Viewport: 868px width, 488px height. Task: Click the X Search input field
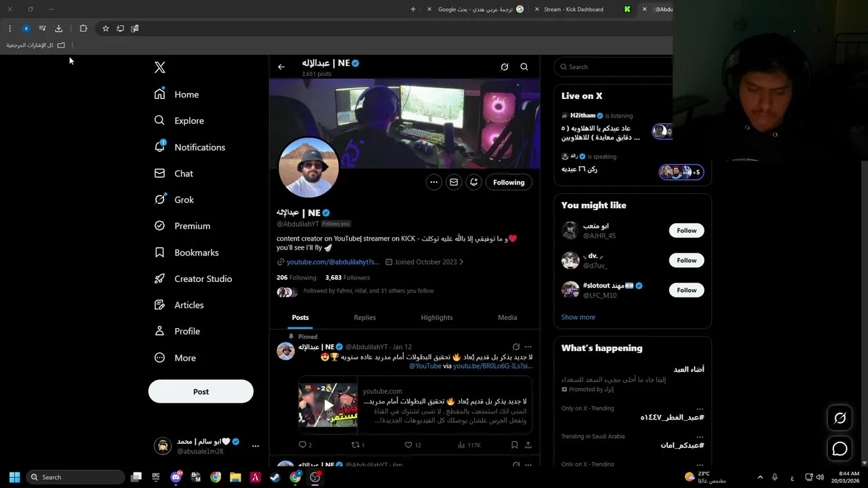[x=614, y=67]
